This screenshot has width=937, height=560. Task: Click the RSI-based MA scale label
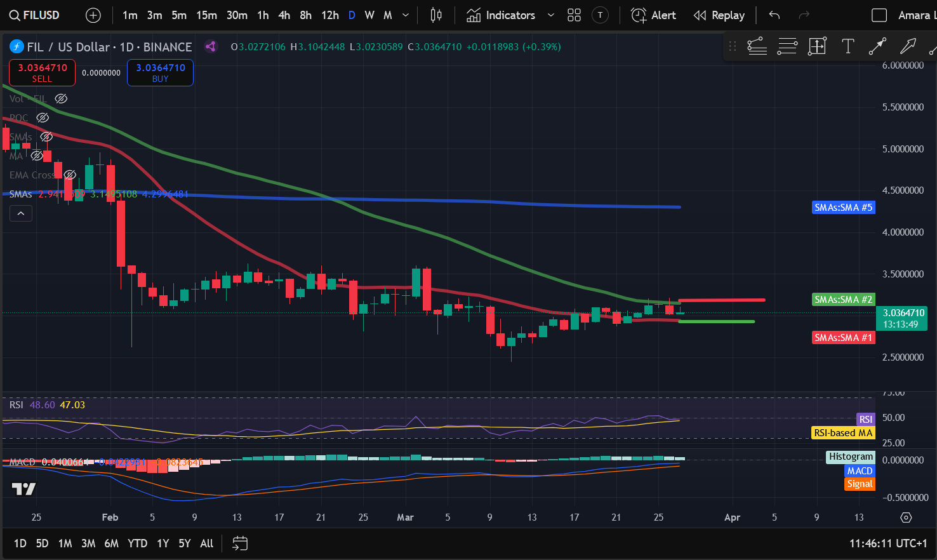843,433
